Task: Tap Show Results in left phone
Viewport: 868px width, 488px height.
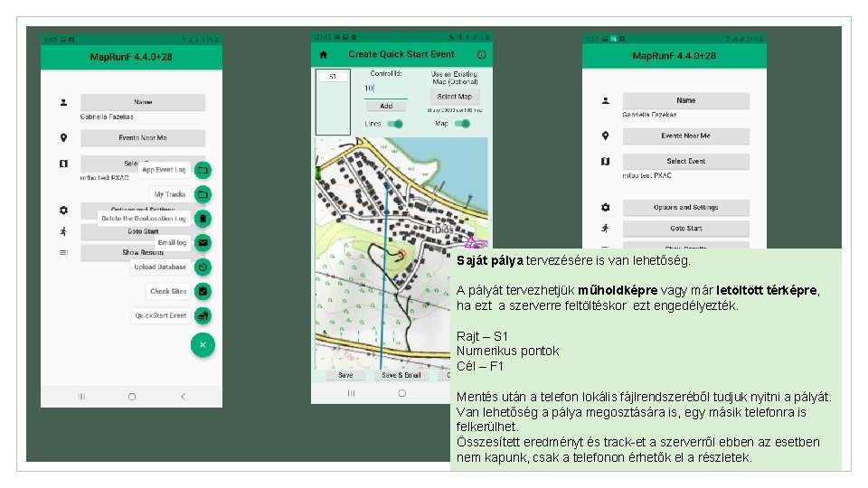Action: 143,253
